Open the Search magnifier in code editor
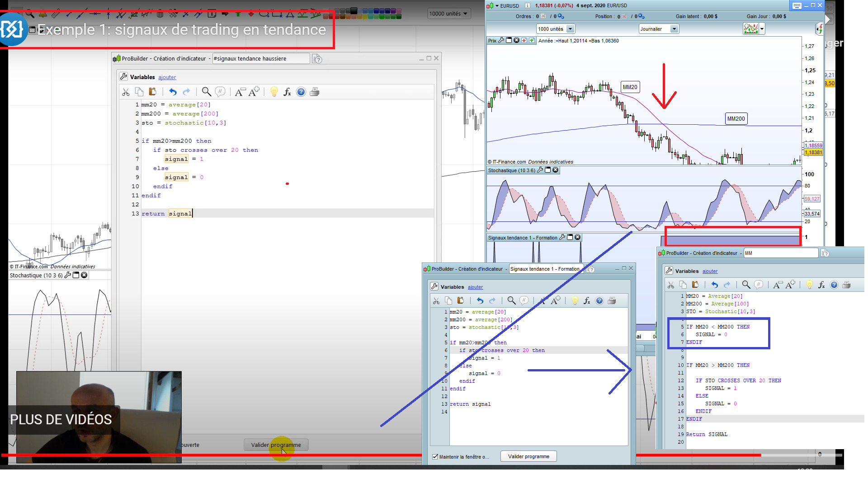The image size is (868, 488). click(206, 92)
